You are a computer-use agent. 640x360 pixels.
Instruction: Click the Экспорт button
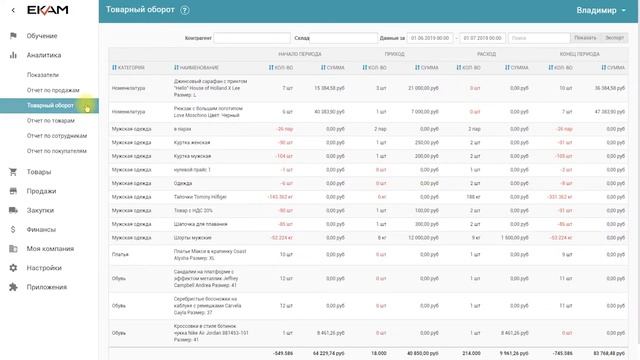pos(614,38)
